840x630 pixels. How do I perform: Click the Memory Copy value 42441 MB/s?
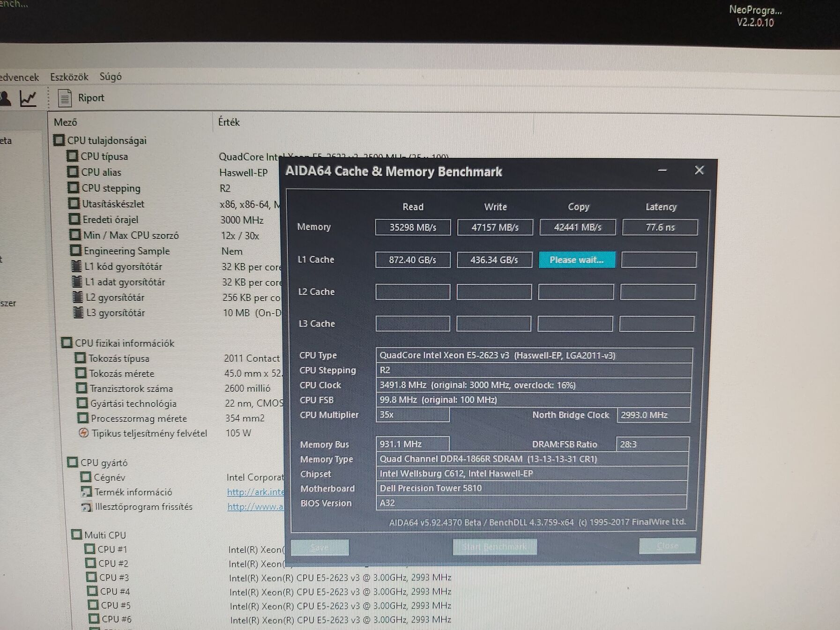[x=578, y=227]
